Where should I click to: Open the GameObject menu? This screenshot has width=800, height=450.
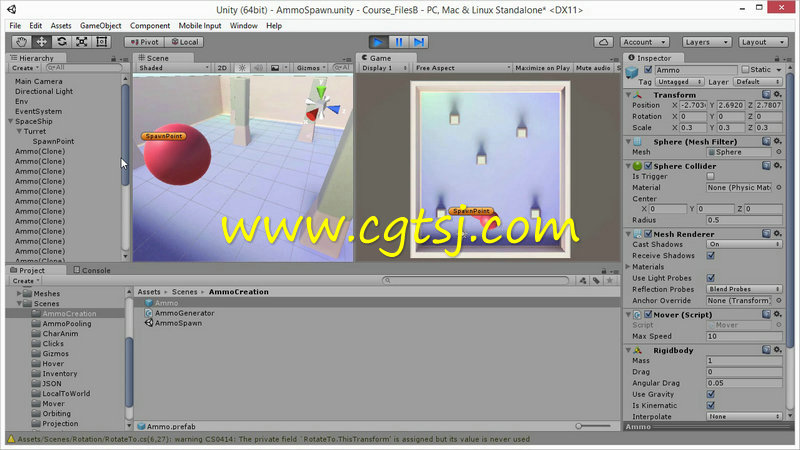pos(101,26)
